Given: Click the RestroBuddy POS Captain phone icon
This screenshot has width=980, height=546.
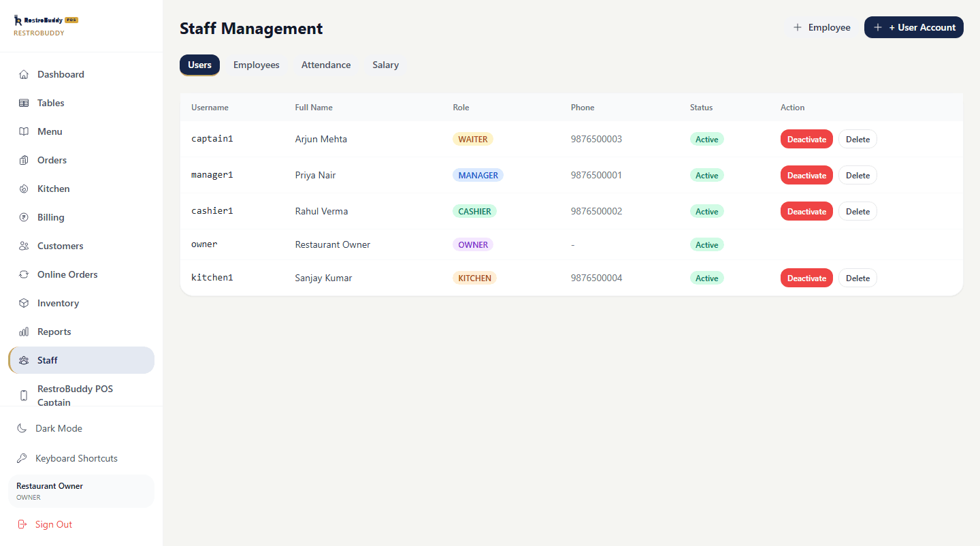Looking at the screenshot, I should pos(24,396).
